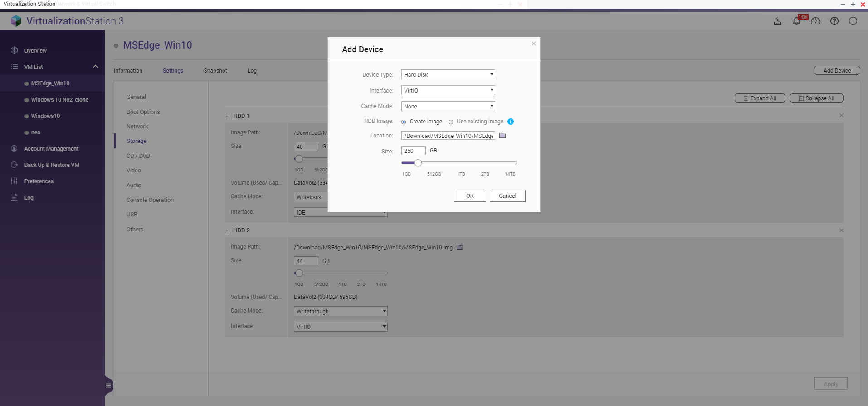Remove HDD 1 with its X icon
868x406 pixels.
(x=841, y=116)
